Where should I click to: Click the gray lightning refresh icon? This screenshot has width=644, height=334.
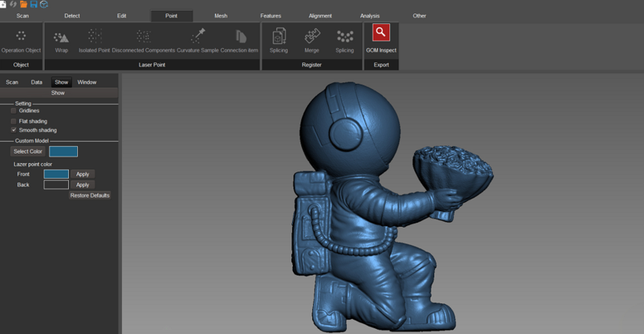tap(13, 4)
